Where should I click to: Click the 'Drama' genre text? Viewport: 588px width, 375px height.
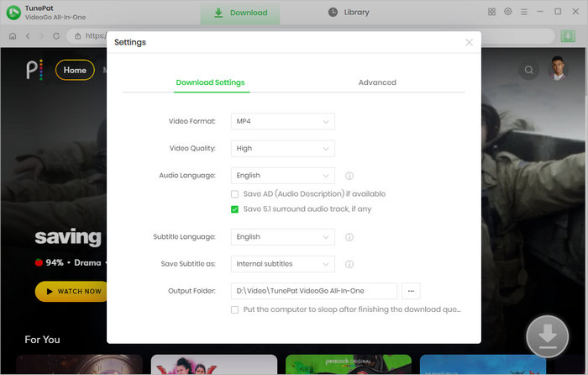click(x=87, y=263)
